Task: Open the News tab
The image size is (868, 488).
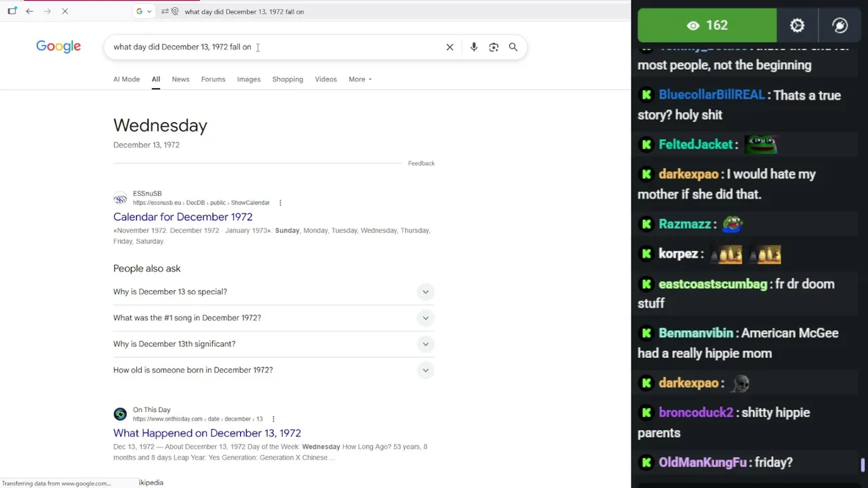Action: [180, 79]
